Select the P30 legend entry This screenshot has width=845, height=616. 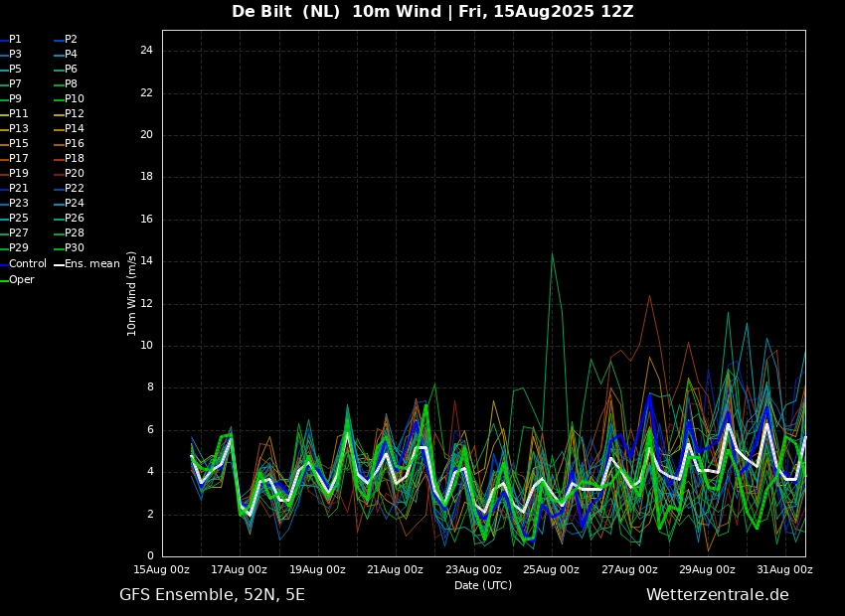pyautogui.click(x=74, y=248)
